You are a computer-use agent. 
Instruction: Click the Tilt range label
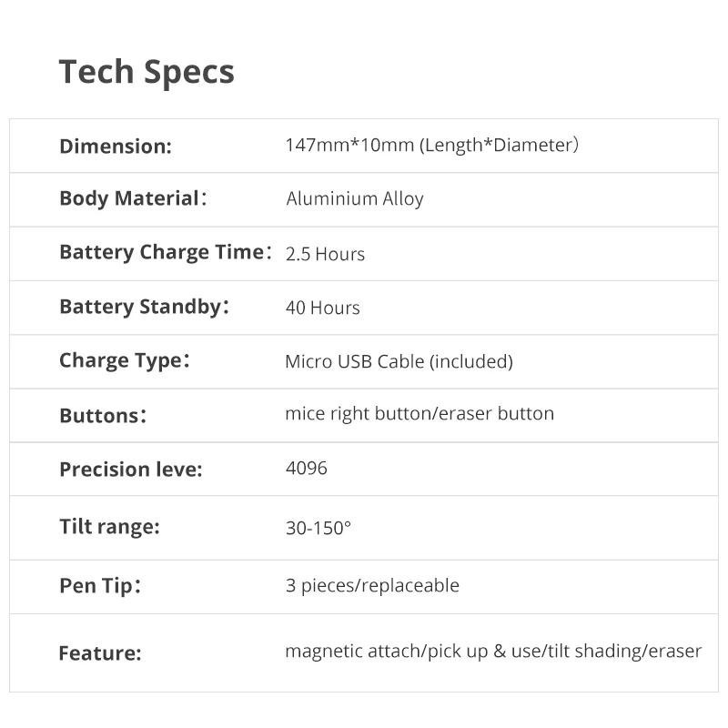[x=109, y=526]
